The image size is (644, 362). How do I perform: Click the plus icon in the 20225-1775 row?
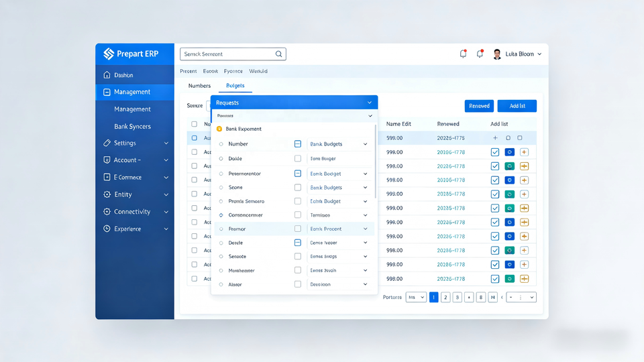(x=495, y=138)
